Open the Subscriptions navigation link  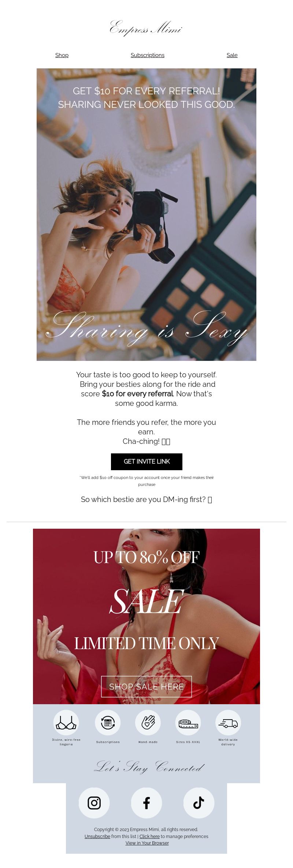pyautogui.click(x=148, y=55)
